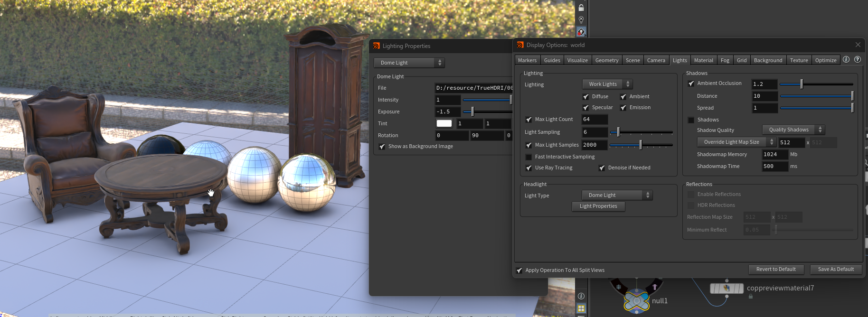
Task: Click the Shadowmap Memory value field
Action: [775, 155]
